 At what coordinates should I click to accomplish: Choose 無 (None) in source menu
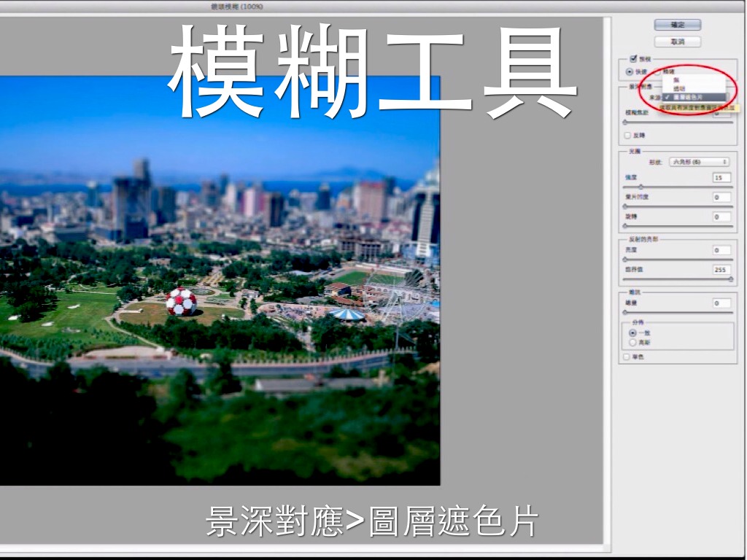point(676,79)
